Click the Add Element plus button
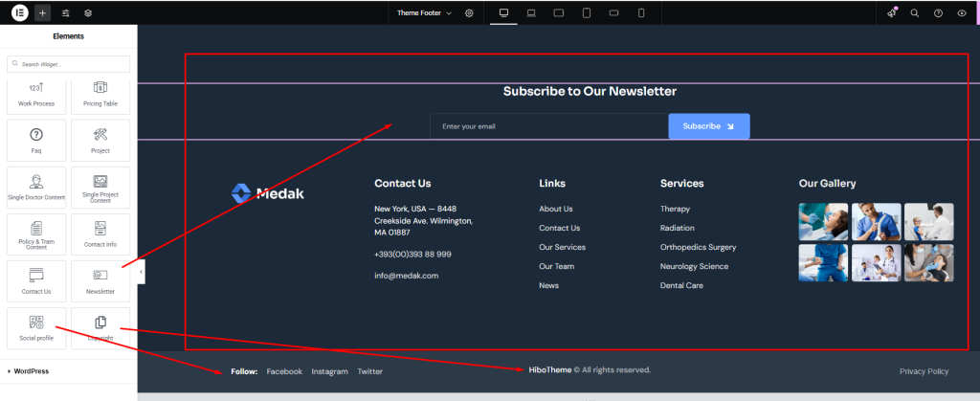The image size is (980, 401). tap(43, 12)
